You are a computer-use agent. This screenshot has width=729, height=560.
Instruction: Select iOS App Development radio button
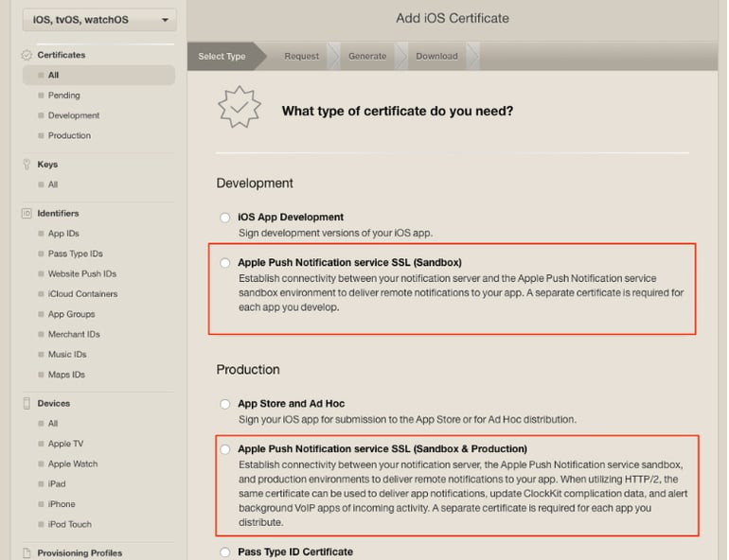224,218
